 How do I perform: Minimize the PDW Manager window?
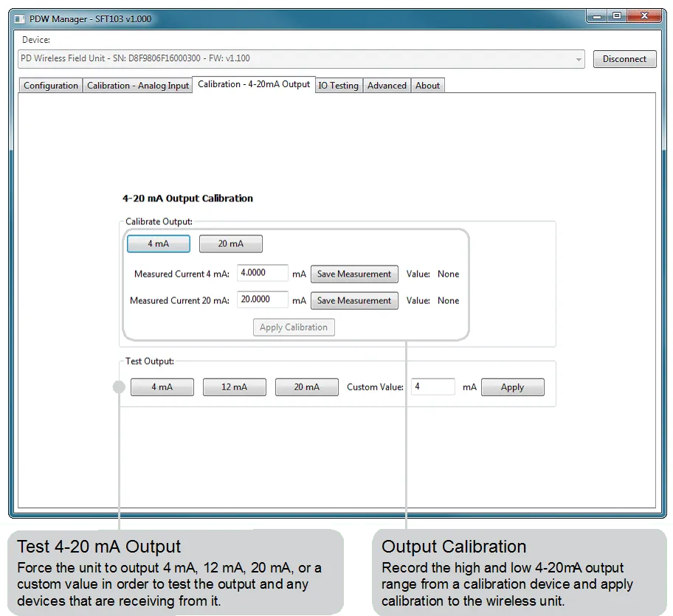tap(596, 16)
